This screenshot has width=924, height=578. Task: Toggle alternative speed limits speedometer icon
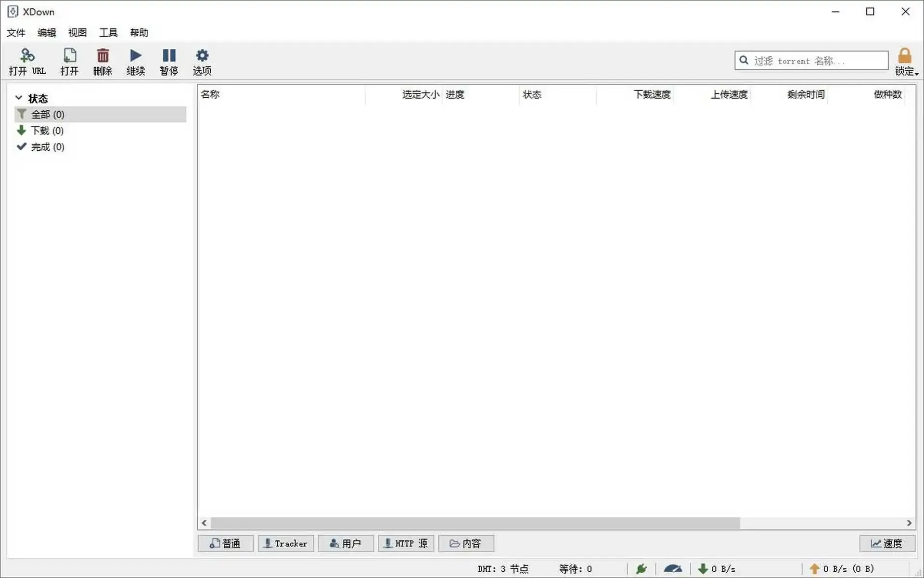pos(672,569)
